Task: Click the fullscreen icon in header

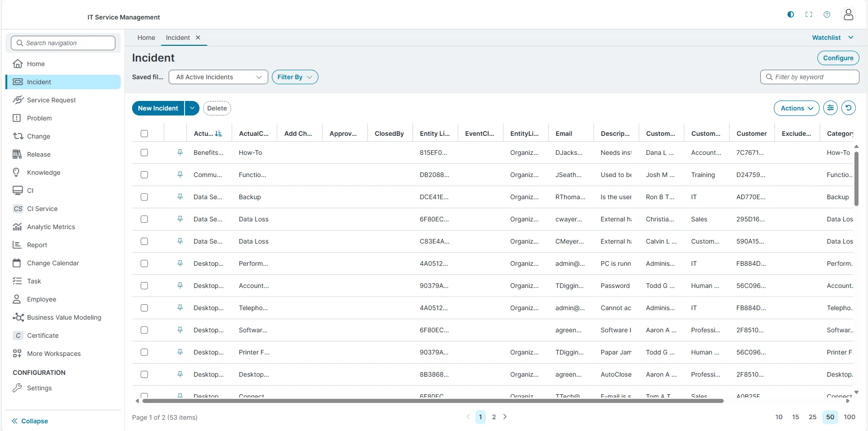Action: (x=809, y=14)
